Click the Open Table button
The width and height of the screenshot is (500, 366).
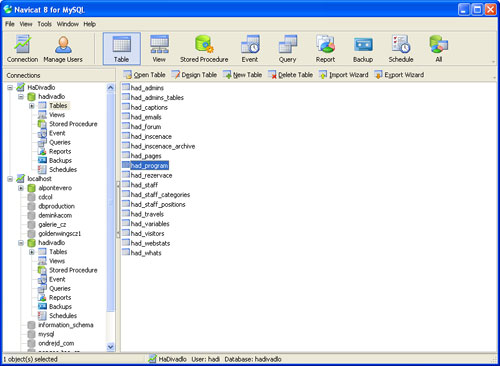(144, 75)
